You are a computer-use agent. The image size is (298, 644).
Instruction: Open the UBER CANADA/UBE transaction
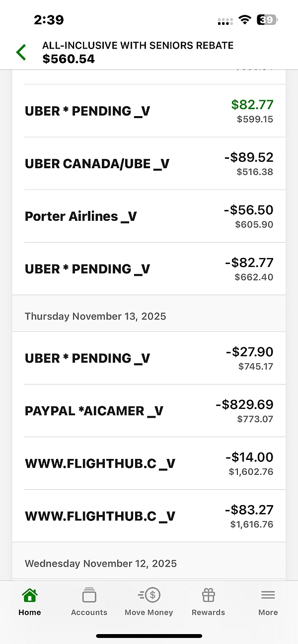[x=149, y=164]
